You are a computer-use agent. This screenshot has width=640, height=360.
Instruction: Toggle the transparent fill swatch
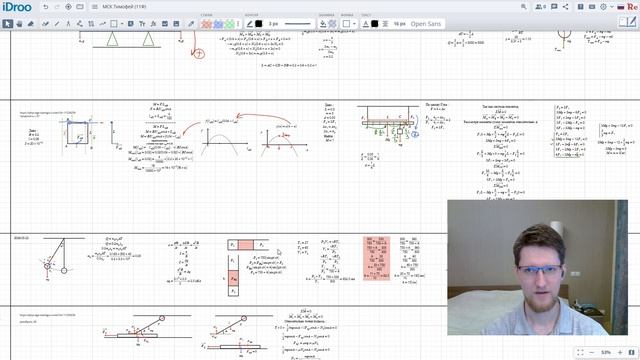pyautogui.click(x=332, y=24)
